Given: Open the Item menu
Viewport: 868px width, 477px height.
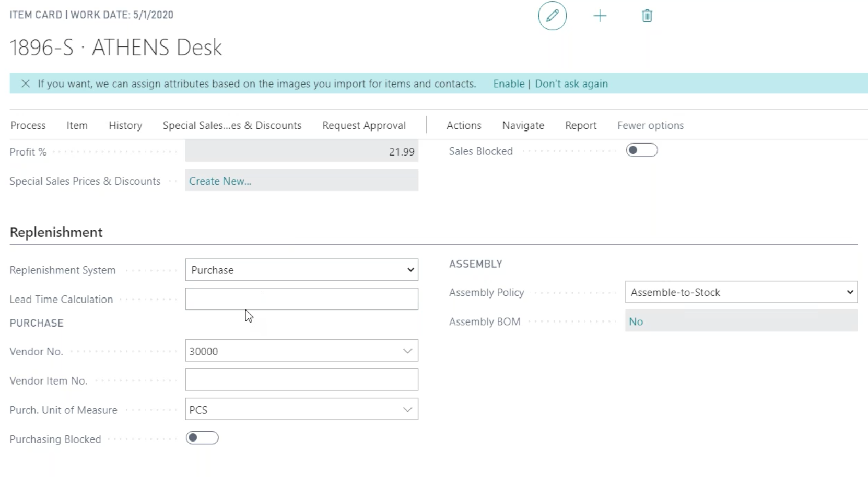Looking at the screenshot, I should [77, 125].
